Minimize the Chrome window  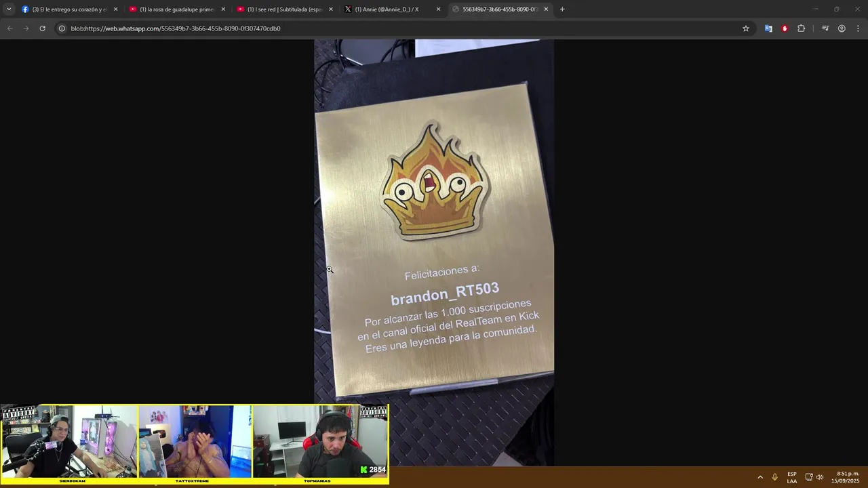pos(816,9)
